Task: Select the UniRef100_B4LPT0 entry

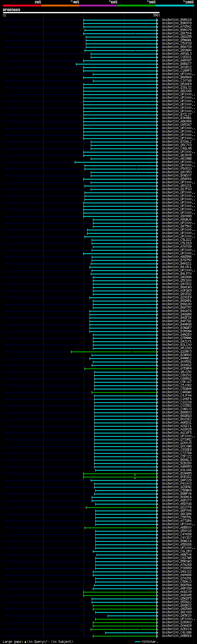Action: [x=177, y=274]
